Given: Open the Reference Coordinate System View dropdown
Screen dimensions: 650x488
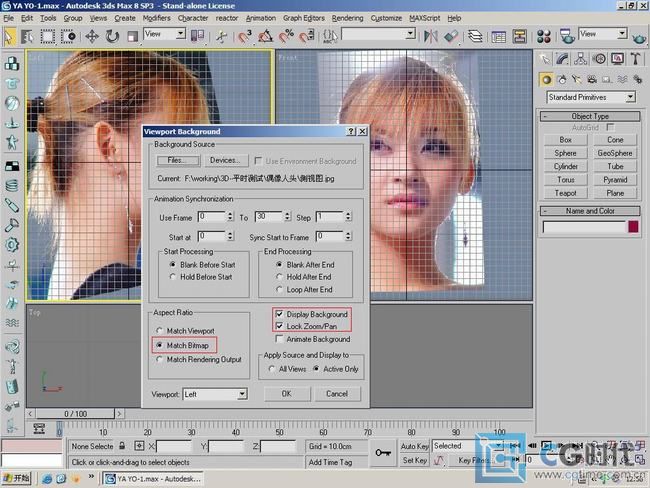Looking at the screenshot, I should coord(165,34).
